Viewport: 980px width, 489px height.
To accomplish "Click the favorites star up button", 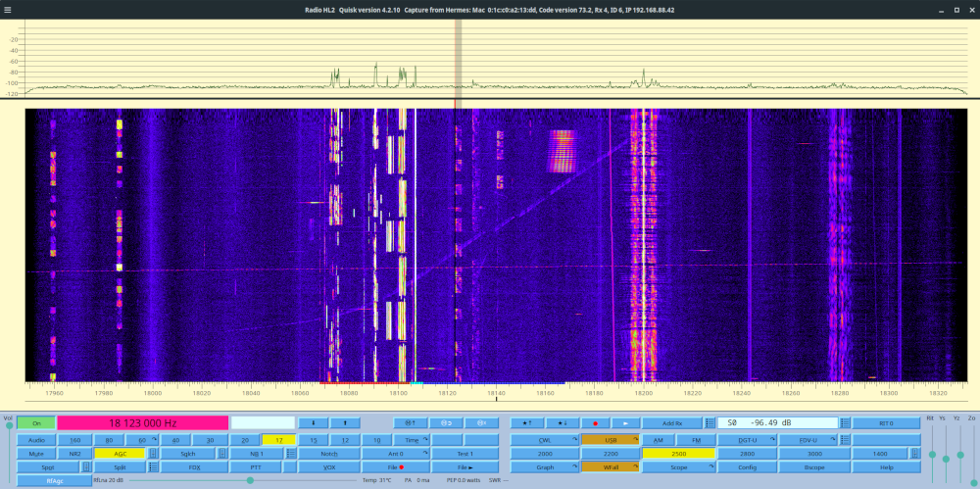I will coord(526,423).
